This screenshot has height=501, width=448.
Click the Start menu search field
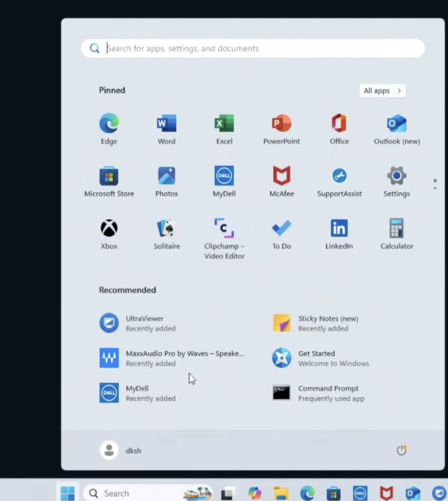pos(253,48)
